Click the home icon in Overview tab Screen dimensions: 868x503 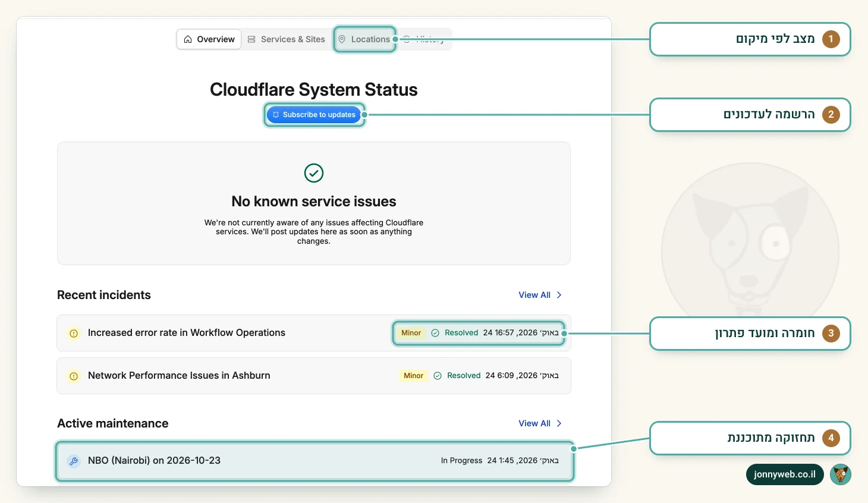tap(188, 39)
